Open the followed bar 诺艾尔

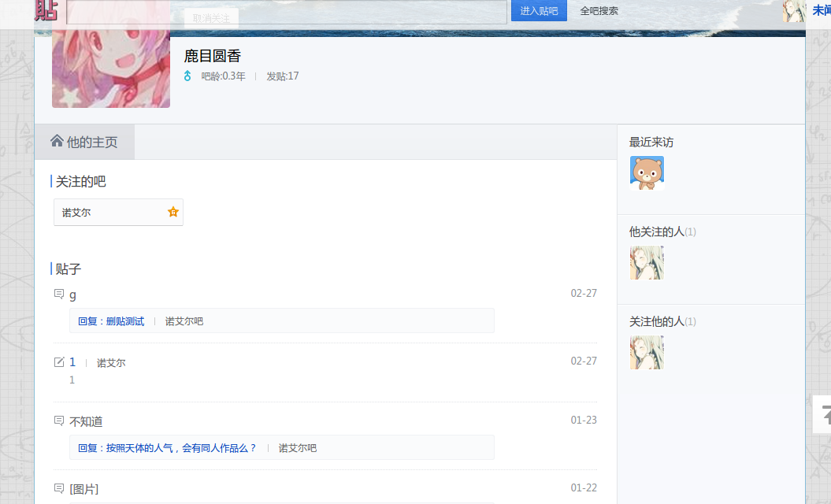[118, 212]
